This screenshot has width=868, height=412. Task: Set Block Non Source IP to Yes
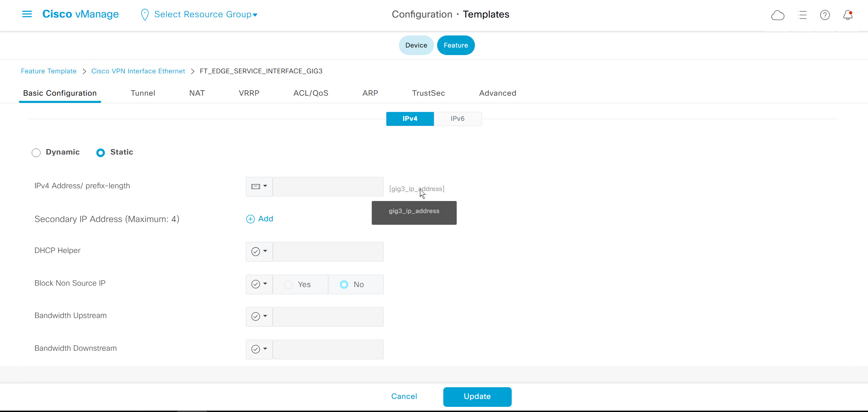pos(289,285)
